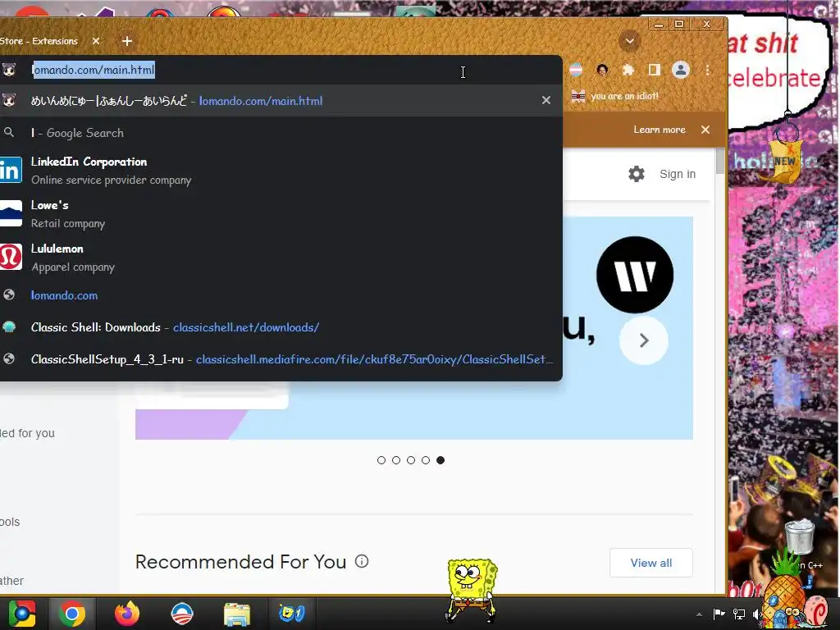The image size is (840, 630).
Task: Open the Start button on taskbar
Action: tap(22, 614)
